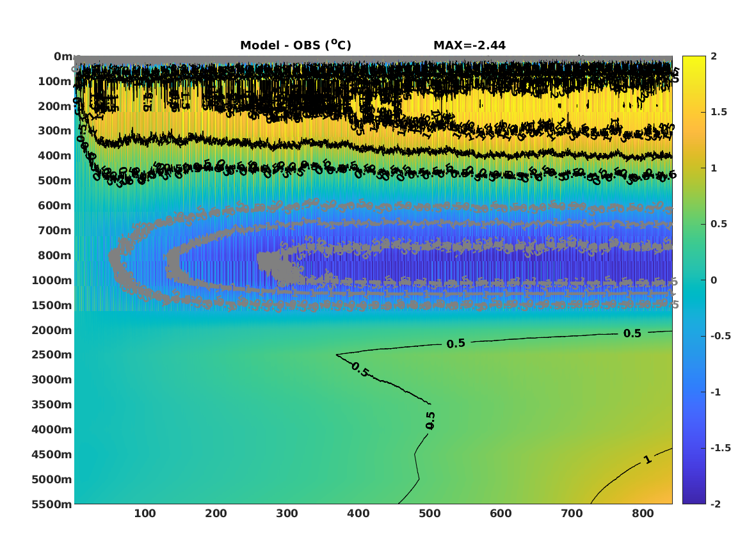Viewport: 747px width, 560px height.
Task: Click the colorbar tick label 1
Action: [x=714, y=168]
